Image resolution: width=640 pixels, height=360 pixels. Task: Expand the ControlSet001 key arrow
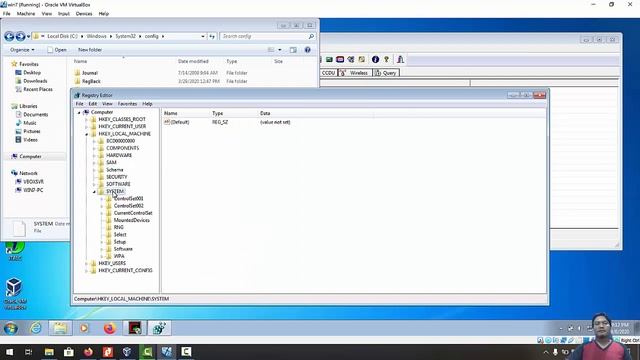point(102,199)
